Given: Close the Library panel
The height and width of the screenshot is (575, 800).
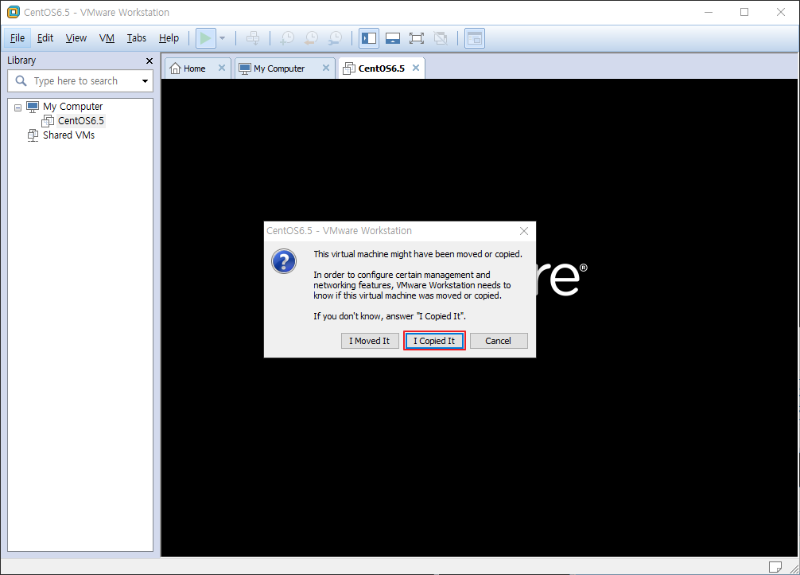Looking at the screenshot, I should [x=149, y=61].
